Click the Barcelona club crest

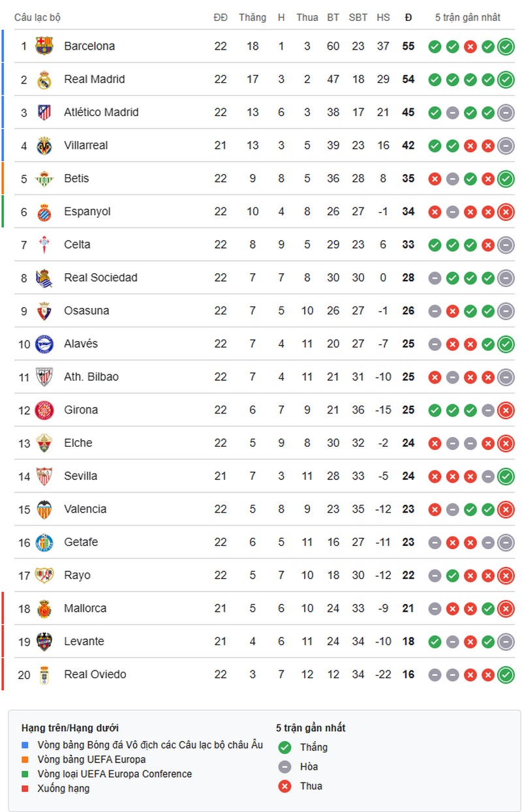(44, 46)
